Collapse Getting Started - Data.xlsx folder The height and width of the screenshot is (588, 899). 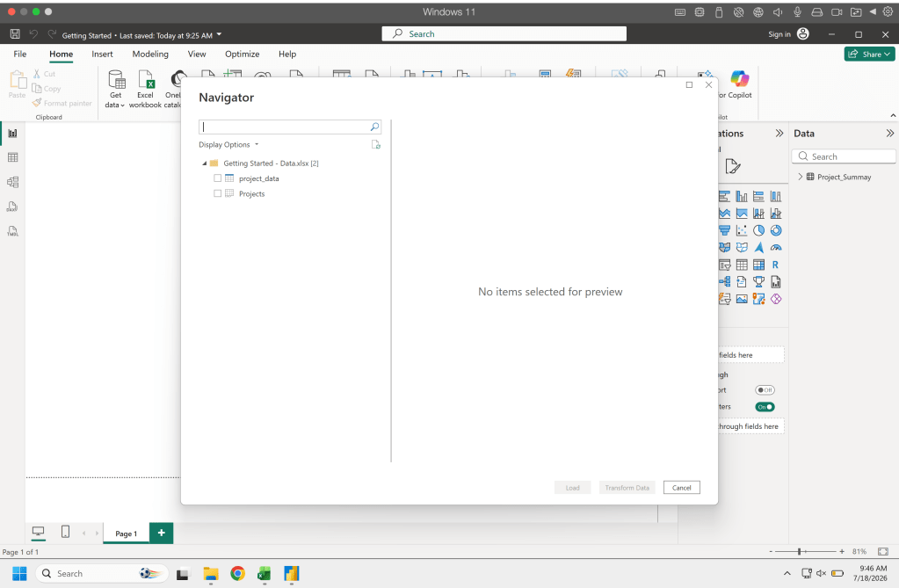pos(204,163)
